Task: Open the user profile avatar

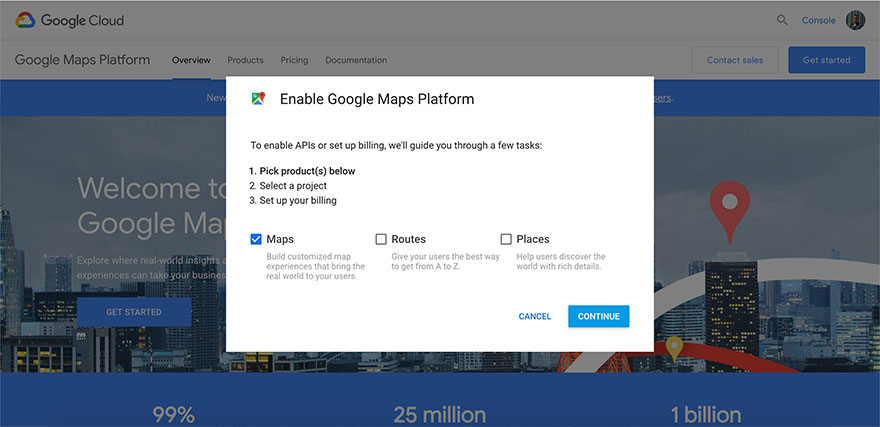Action: coord(855,20)
